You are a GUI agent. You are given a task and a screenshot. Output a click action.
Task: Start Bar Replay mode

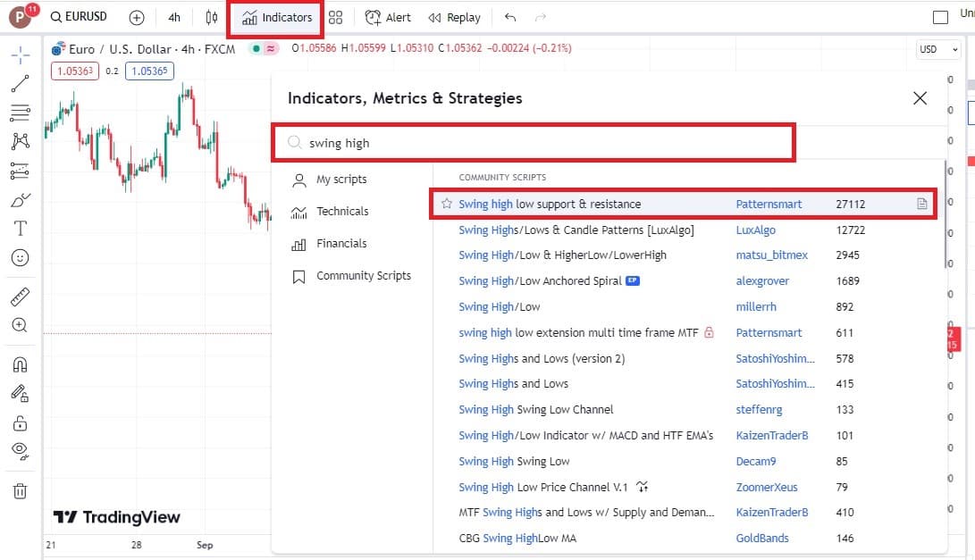click(x=455, y=17)
